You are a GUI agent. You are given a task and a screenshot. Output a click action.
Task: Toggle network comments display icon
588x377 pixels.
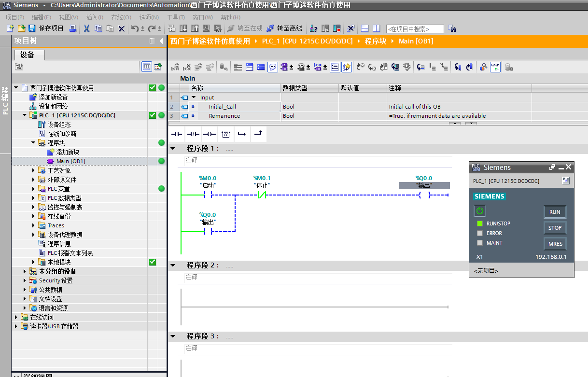273,67
